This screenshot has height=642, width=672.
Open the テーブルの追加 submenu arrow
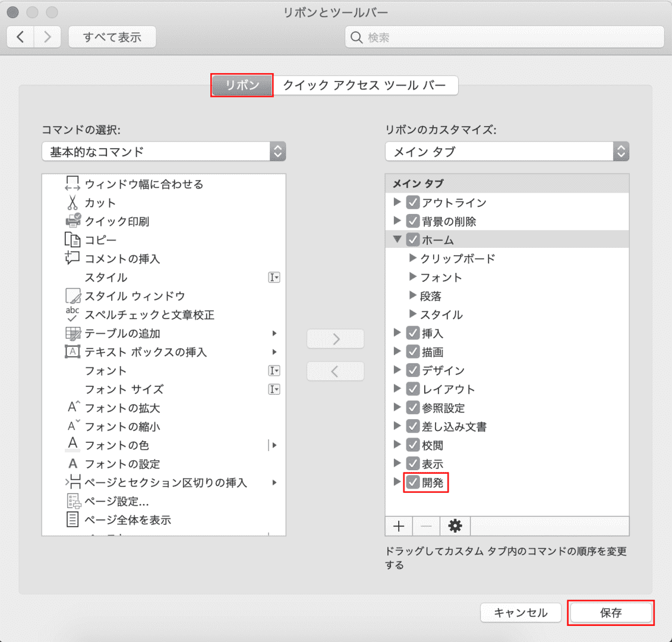(275, 333)
